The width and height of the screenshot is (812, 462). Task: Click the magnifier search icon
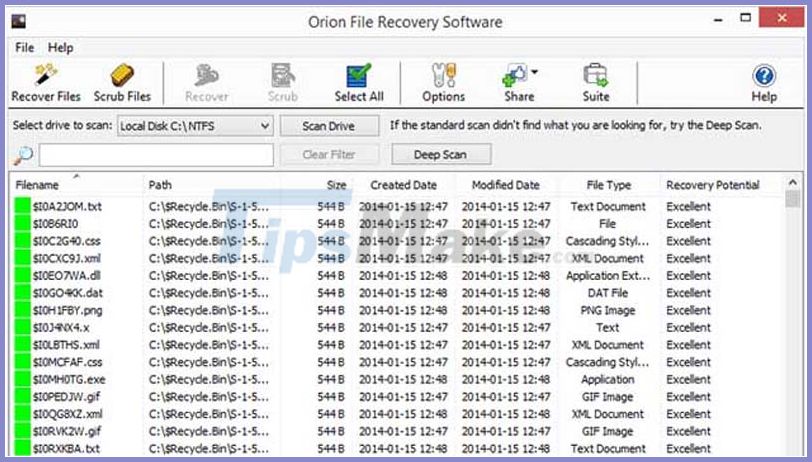point(23,155)
